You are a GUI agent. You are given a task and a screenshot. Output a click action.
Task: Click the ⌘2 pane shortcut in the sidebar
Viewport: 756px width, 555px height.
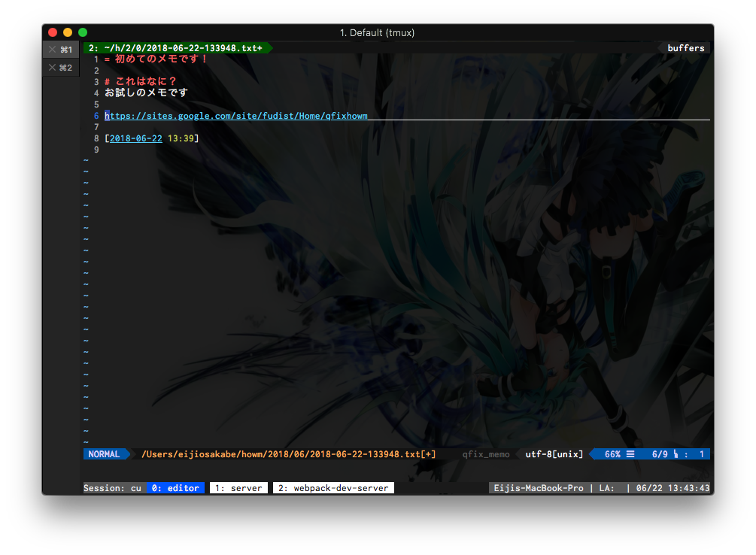(65, 67)
